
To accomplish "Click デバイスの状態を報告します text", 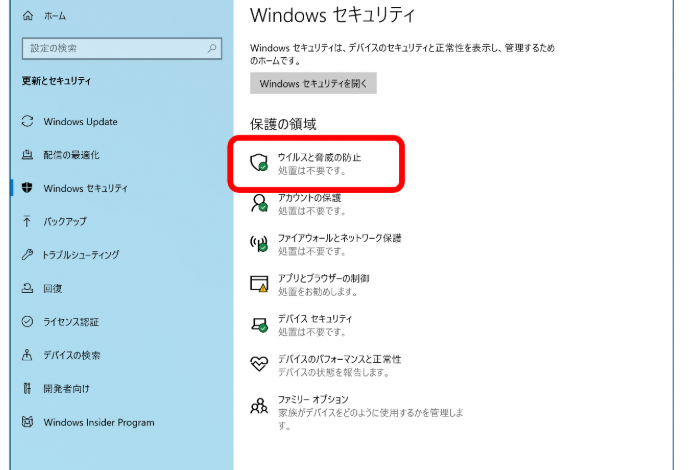I will click(x=334, y=372).
